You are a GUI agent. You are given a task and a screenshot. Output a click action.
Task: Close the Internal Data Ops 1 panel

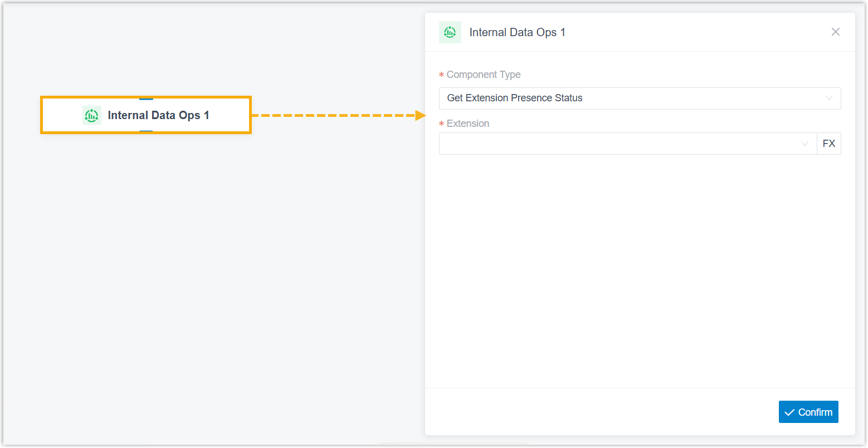(x=836, y=32)
